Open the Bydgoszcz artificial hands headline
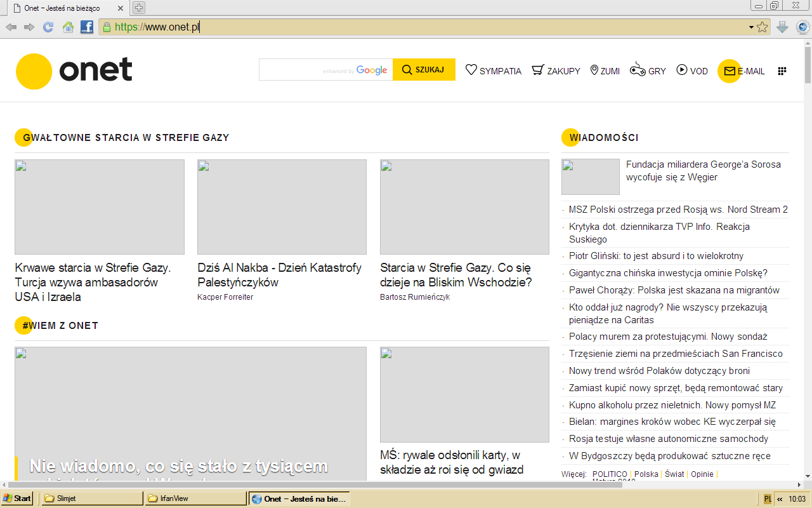Viewport: 812px width, 508px height. click(670, 456)
